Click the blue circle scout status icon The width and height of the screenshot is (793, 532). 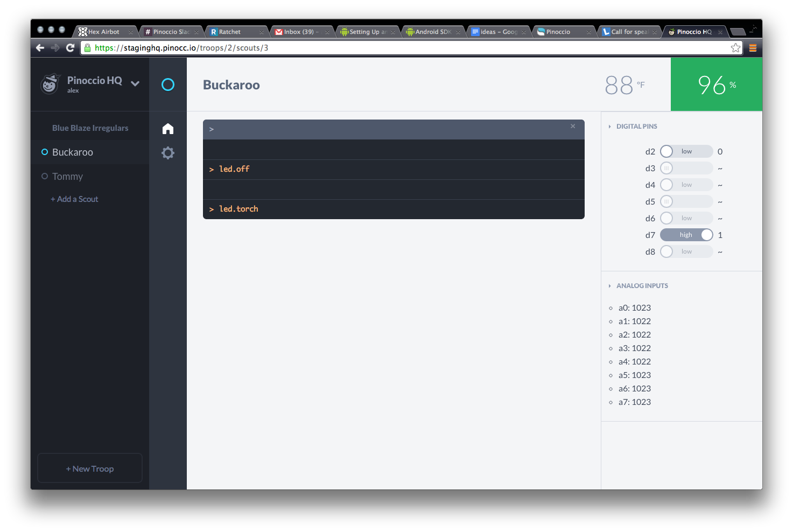point(168,85)
